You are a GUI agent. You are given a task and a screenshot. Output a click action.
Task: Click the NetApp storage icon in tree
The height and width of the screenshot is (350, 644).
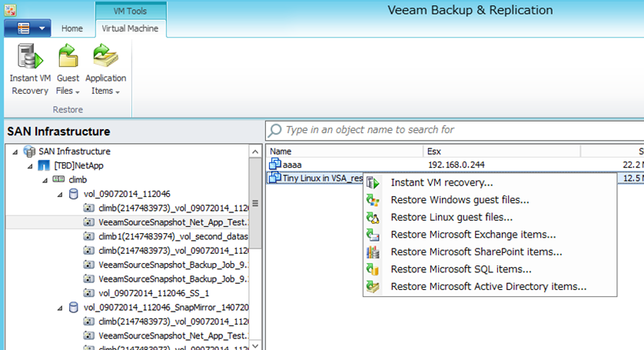point(44,165)
